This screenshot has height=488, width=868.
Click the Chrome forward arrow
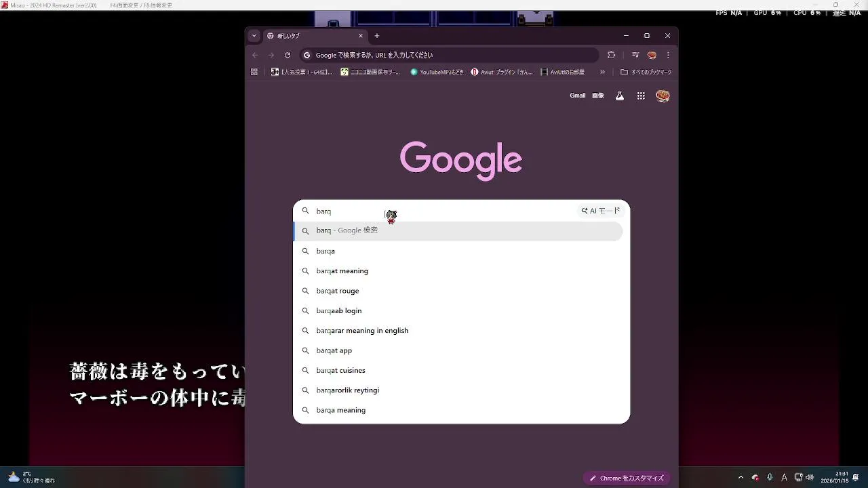point(271,55)
